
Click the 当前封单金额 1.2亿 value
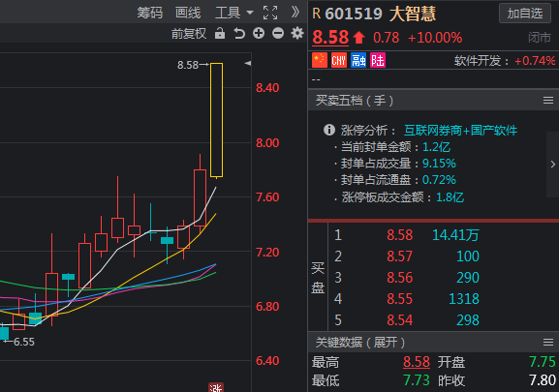(x=436, y=147)
